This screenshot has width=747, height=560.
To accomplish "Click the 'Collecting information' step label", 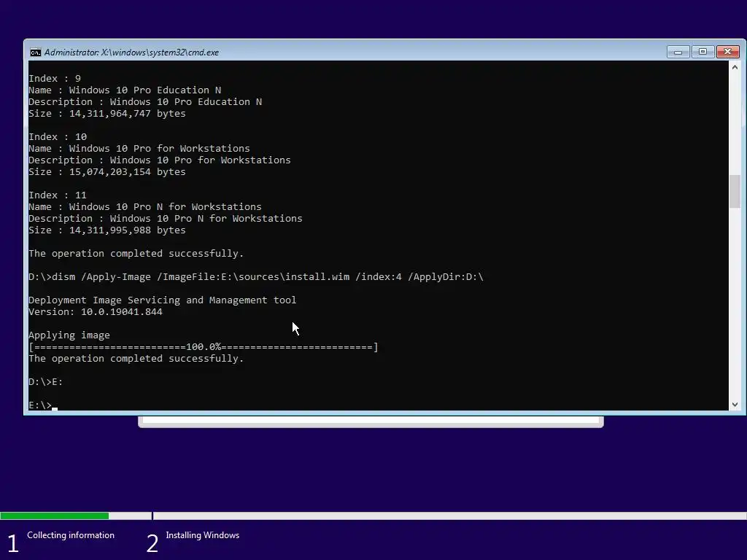I will click(x=71, y=535).
